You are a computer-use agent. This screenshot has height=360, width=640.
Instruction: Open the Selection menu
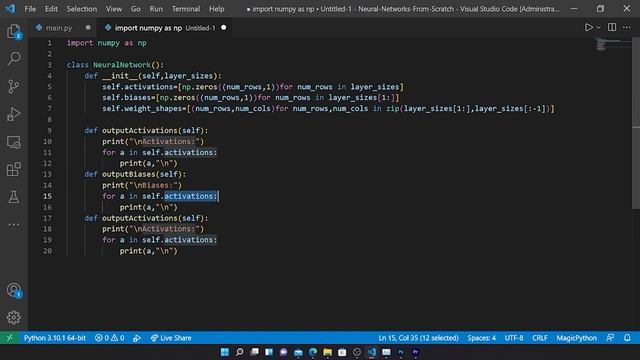pos(82,9)
